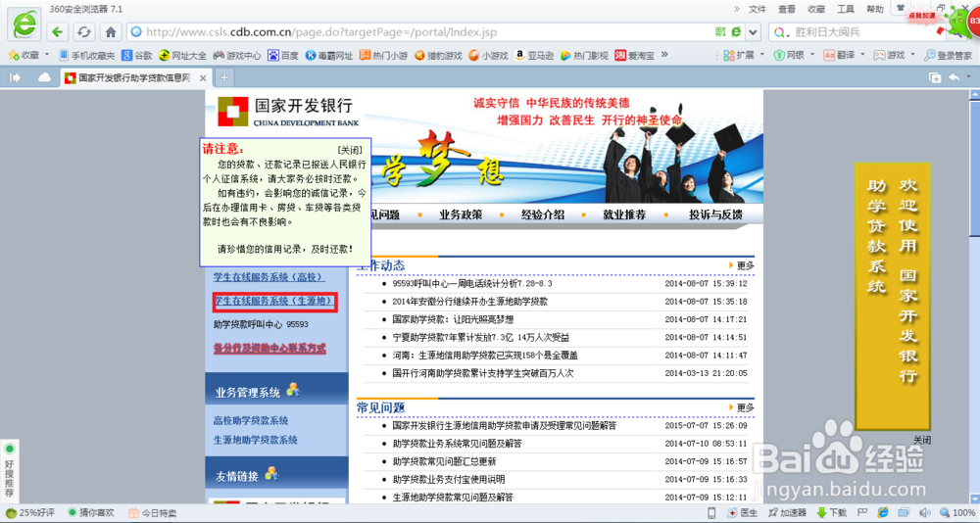Go to the browser home page icon

[x=111, y=32]
